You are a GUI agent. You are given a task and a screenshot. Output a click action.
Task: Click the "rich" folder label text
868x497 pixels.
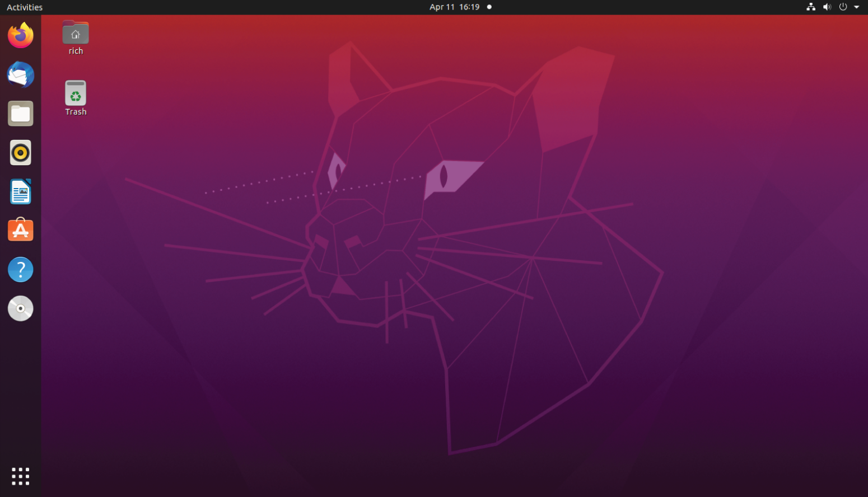[76, 51]
